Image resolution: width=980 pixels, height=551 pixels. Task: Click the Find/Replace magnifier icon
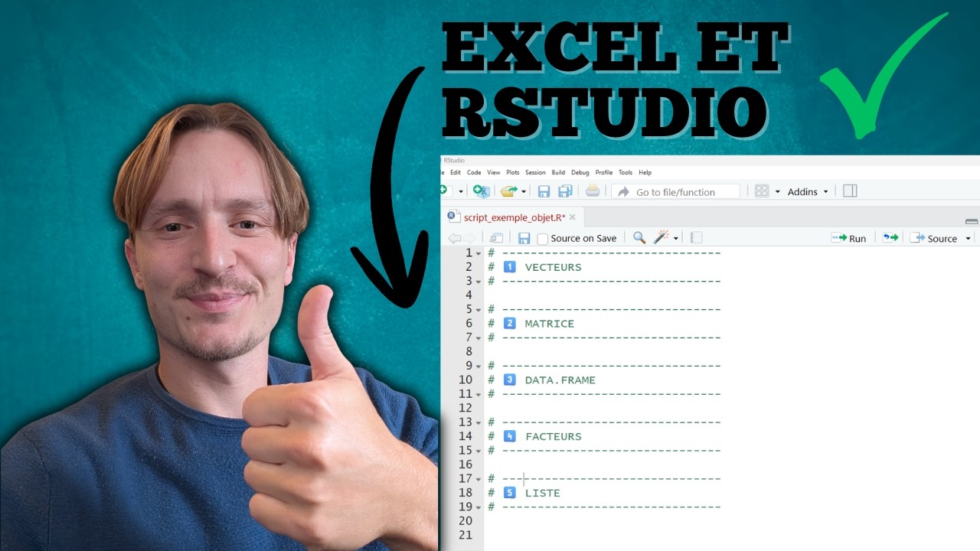639,238
